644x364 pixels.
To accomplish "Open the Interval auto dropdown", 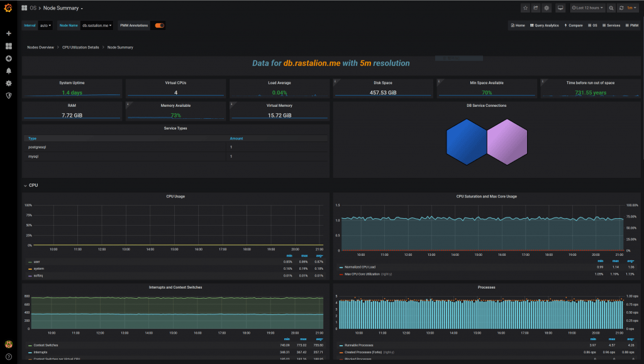I will coord(46,26).
